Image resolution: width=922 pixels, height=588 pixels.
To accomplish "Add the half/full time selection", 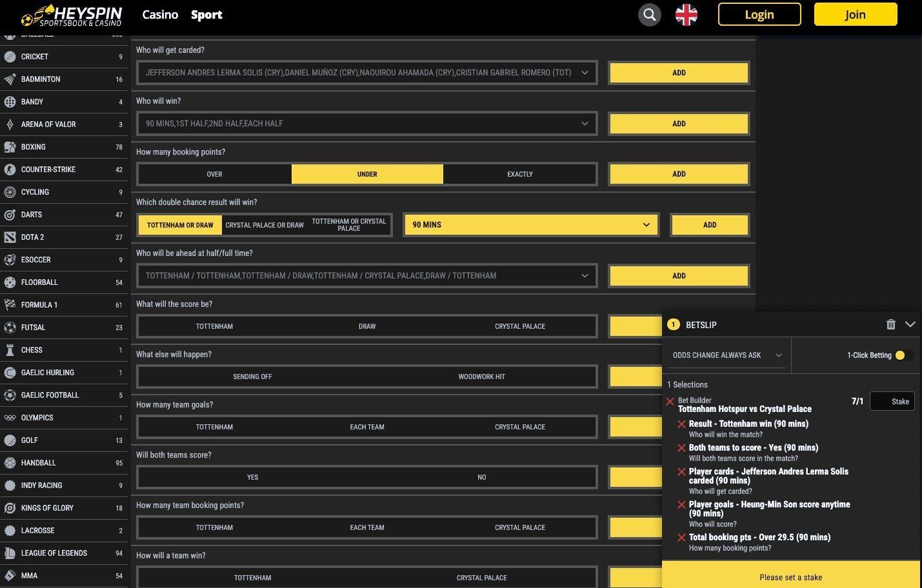I will tap(679, 276).
